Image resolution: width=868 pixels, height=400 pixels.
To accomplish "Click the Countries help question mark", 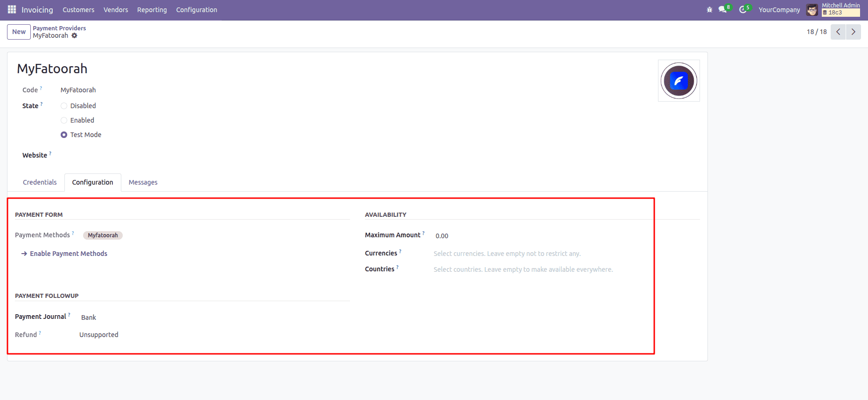I will pos(398,267).
